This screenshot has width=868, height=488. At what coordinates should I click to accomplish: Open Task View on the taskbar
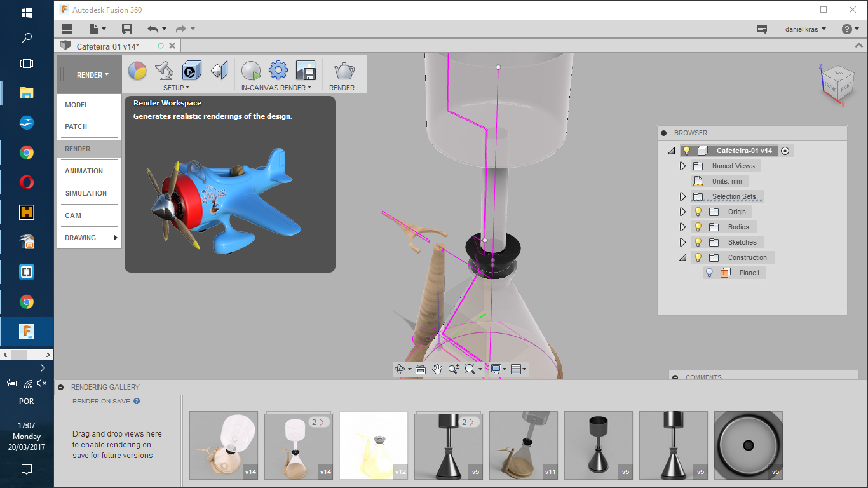point(27,63)
